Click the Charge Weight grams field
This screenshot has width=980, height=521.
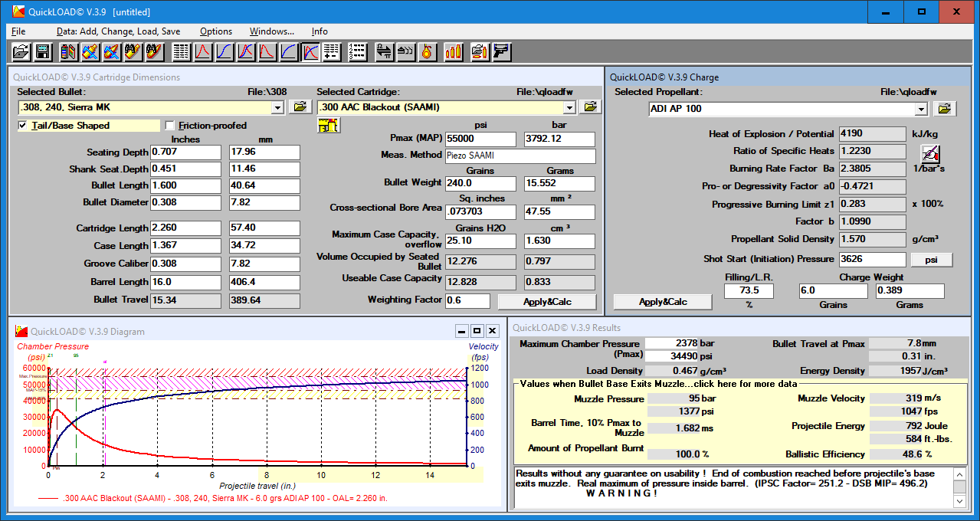(910, 291)
